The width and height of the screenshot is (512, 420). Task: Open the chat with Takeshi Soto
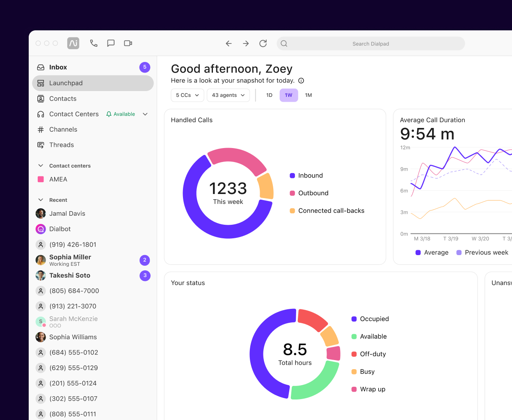pos(69,275)
